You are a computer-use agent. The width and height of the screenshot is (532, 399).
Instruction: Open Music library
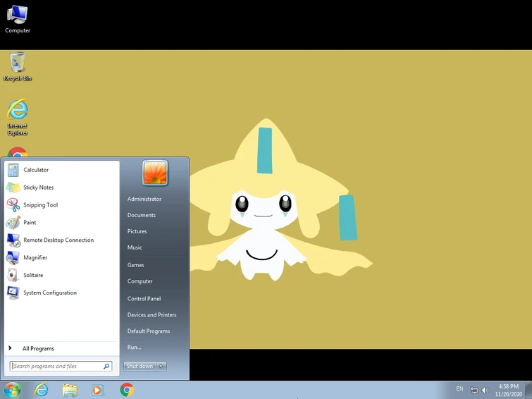[135, 247]
